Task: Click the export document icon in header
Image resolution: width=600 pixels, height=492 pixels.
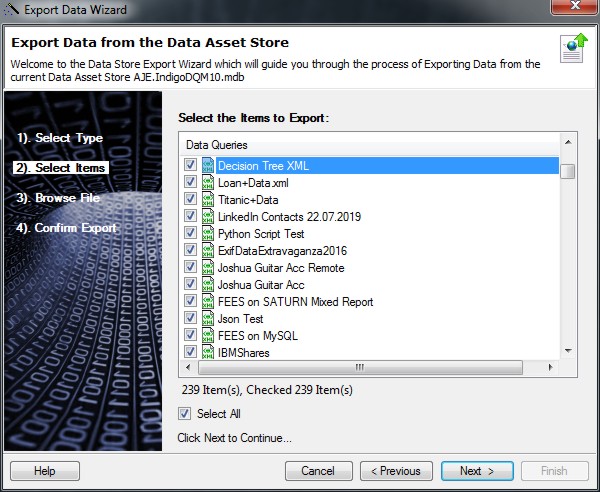Action: tap(573, 48)
